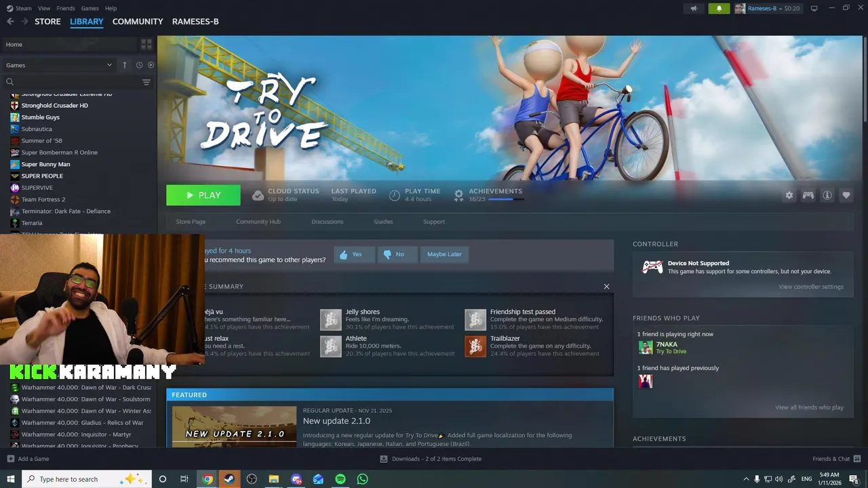
Task: Open View all friends who play
Action: click(x=809, y=407)
